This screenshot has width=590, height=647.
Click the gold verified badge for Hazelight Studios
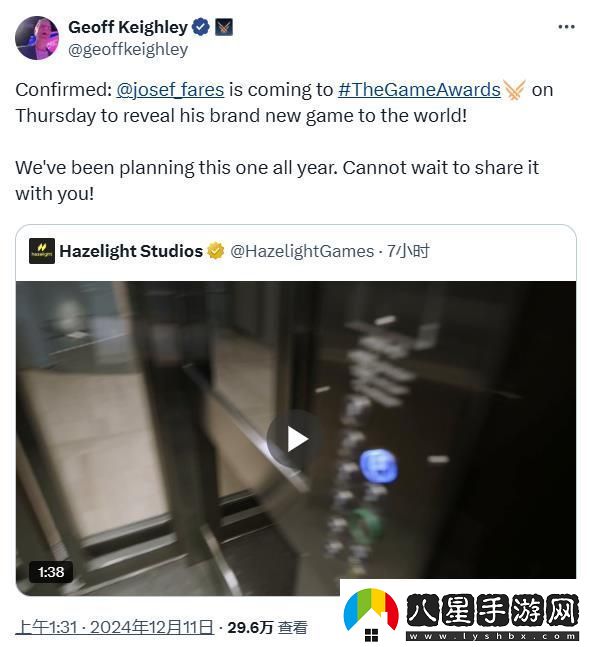click(215, 251)
